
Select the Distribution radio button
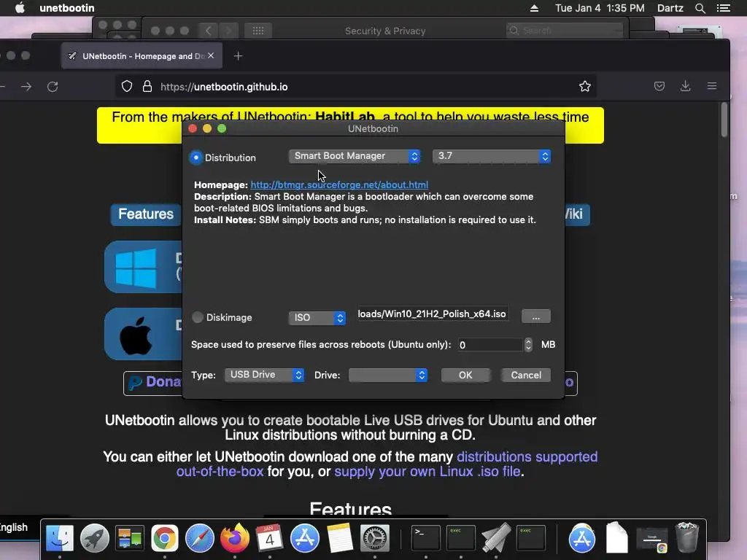[196, 157]
